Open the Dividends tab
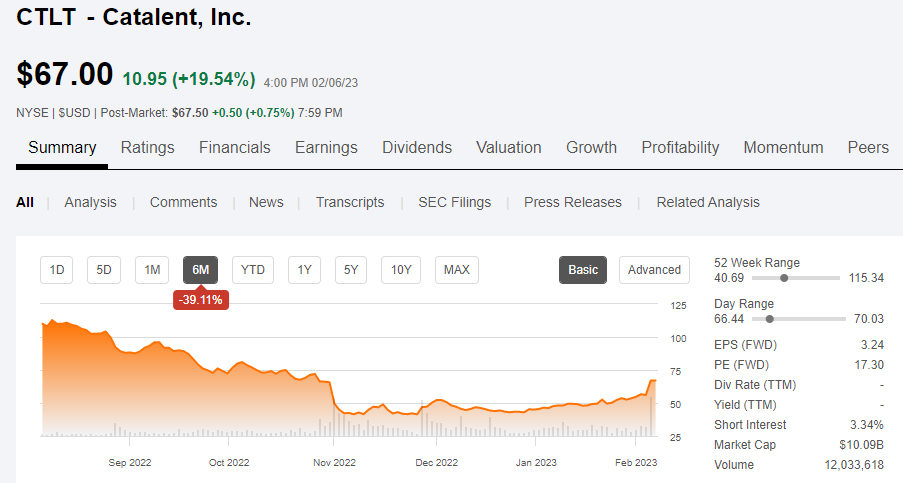 [x=416, y=148]
